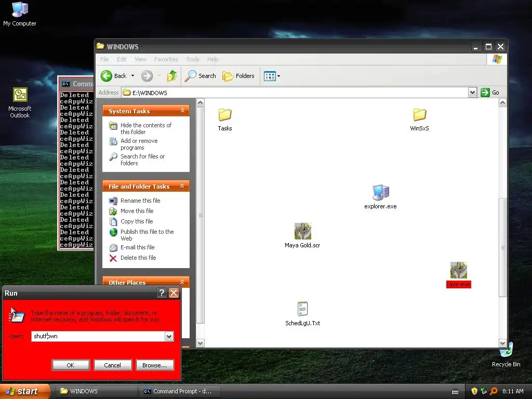532x399 pixels.
Task: Click the magnifier tray icon
Action: coord(494,391)
